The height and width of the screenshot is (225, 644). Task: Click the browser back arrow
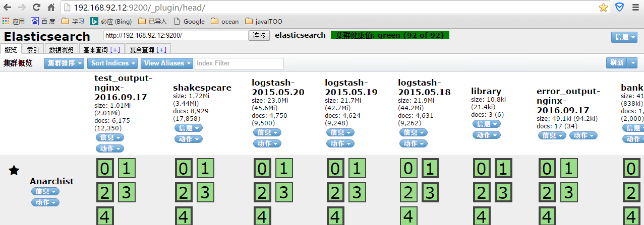(8, 8)
